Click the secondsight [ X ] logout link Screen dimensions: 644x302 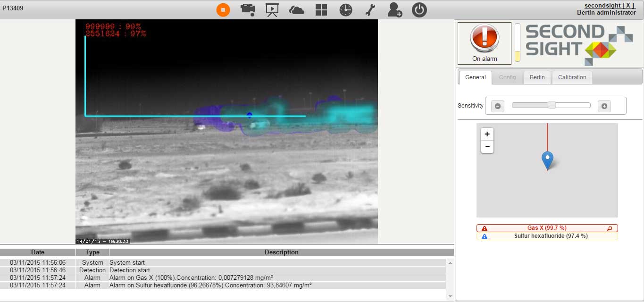pos(610,5)
